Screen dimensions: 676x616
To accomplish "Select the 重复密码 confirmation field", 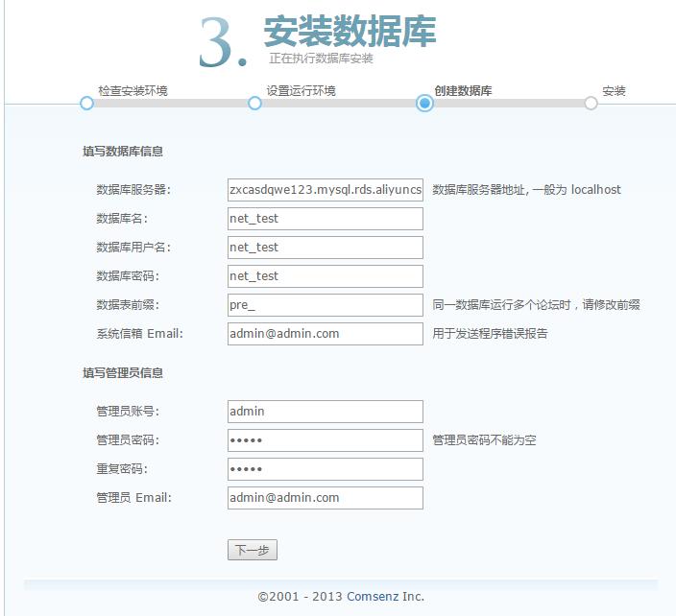I will click(325, 469).
